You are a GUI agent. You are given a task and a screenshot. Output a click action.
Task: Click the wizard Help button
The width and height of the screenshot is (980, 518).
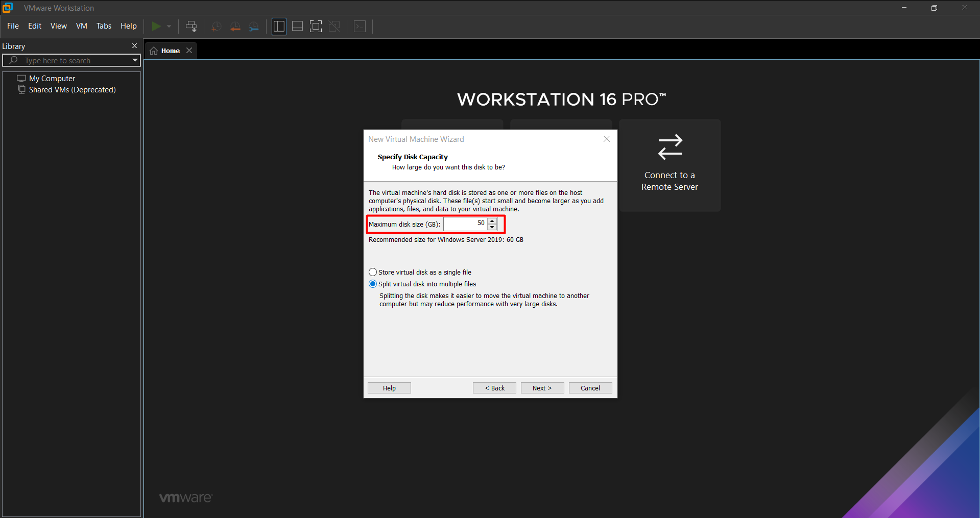click(389, 388)
